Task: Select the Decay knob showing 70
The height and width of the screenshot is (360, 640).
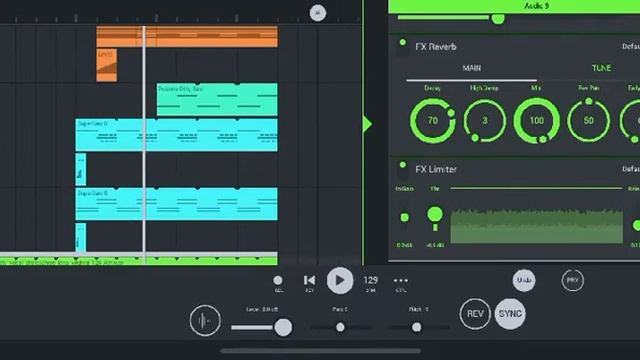Action: click(x=433, y=120)
